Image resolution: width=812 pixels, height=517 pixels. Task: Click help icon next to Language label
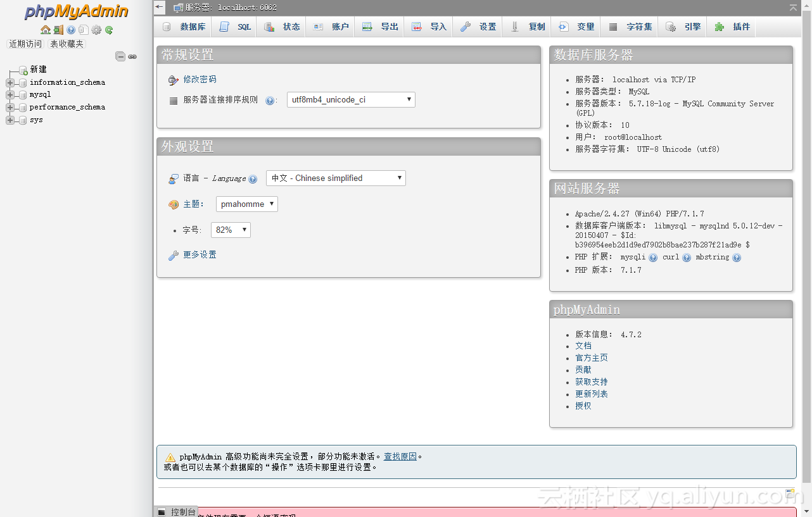(253, 179)
